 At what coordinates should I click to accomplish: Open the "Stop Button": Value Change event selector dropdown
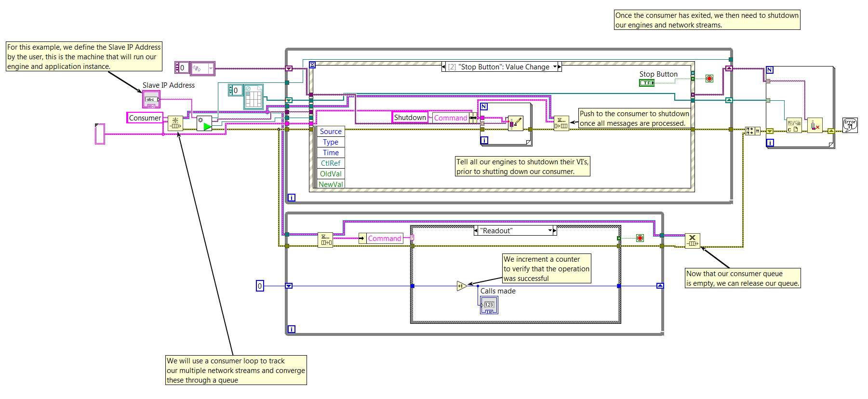pyautogui.click(x=555, y=67)
